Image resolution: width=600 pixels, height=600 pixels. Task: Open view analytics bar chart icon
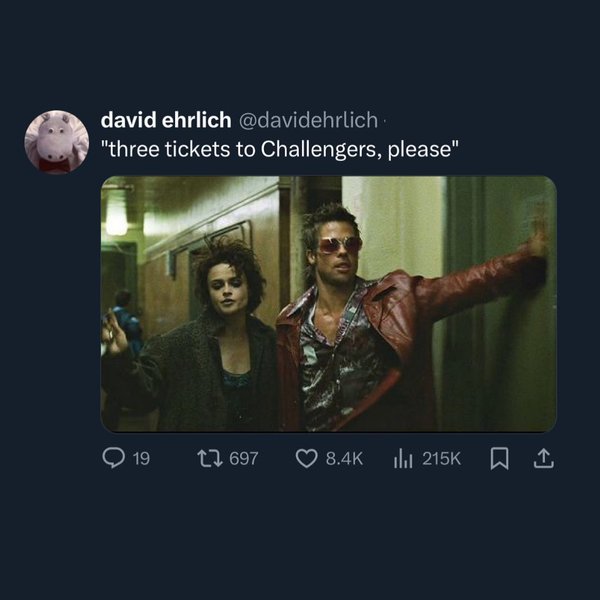(403, 458)
